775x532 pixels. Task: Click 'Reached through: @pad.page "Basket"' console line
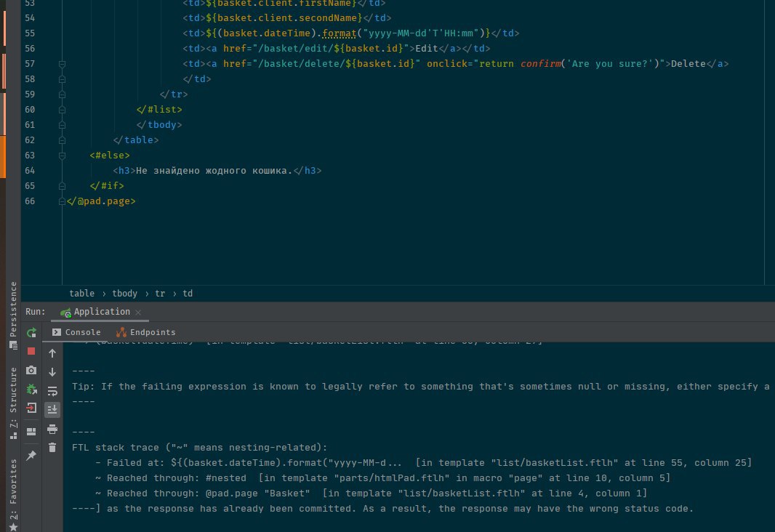tap(371, 493)
